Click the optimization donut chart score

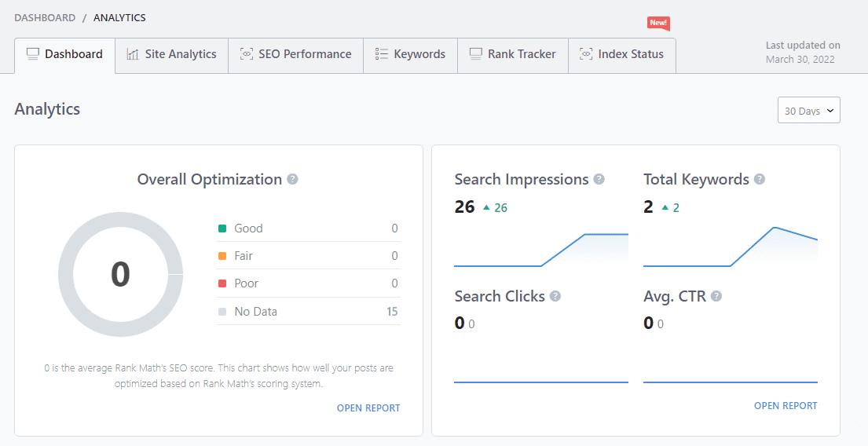pos(120,275)
